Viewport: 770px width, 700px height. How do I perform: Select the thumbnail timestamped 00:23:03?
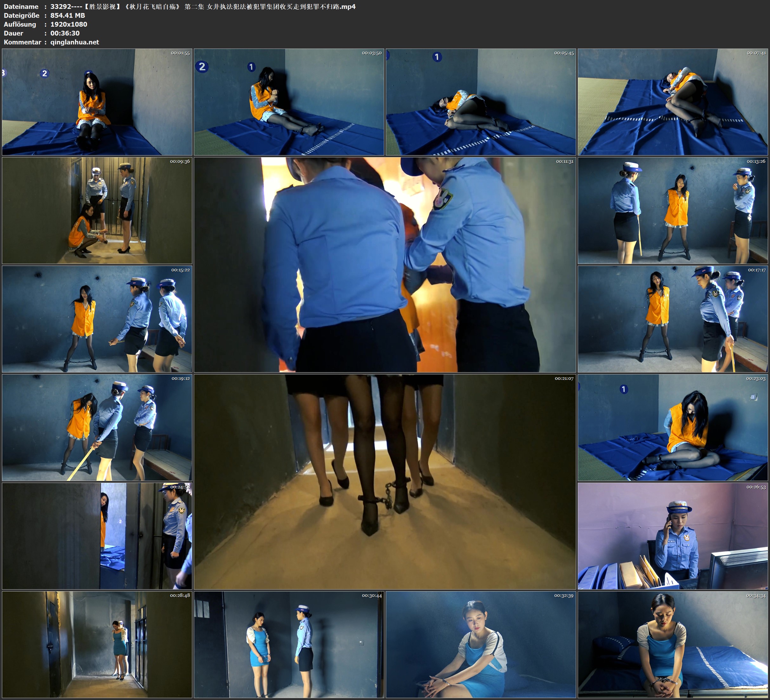click(x=673, y=427)
